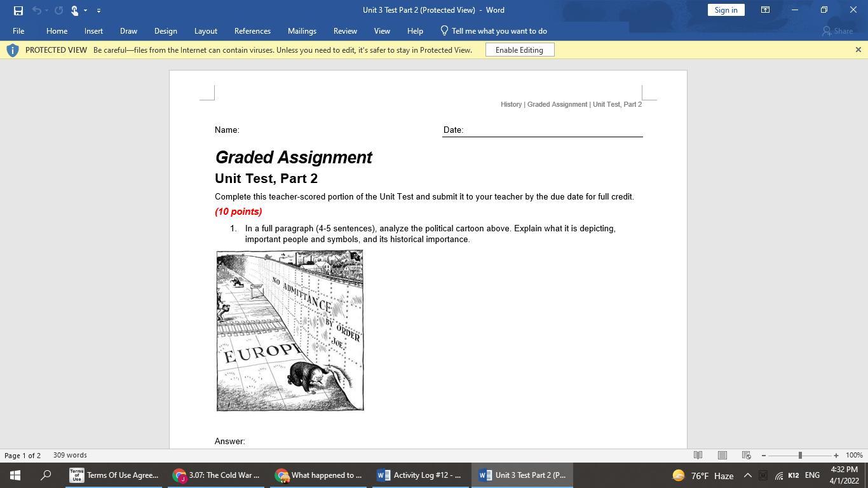Click the weather 76°F Haze widget
This screenshot has height=488, width=868.
pyautogui.click(x=703, y=475)
